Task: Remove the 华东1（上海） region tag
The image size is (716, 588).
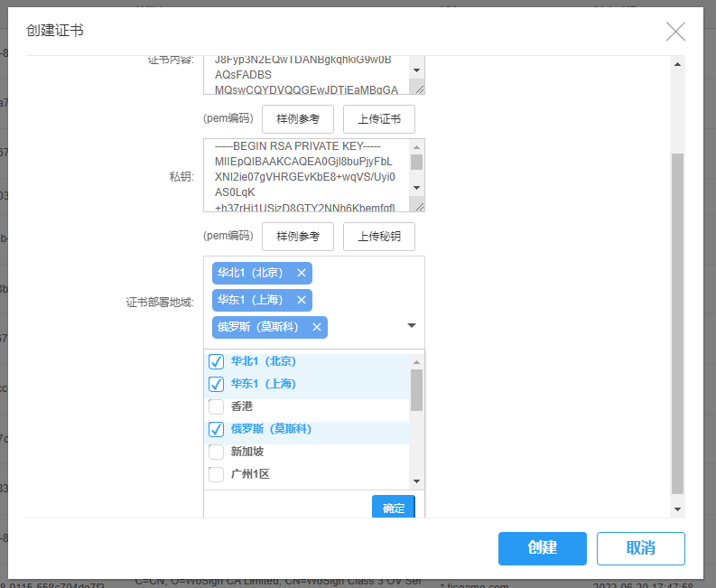Action: point(302,300)
